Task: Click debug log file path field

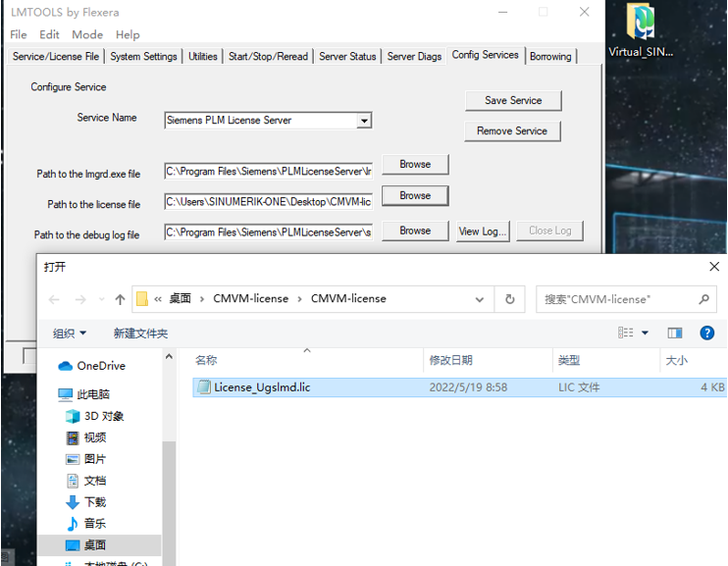Action: pos(269,232)
